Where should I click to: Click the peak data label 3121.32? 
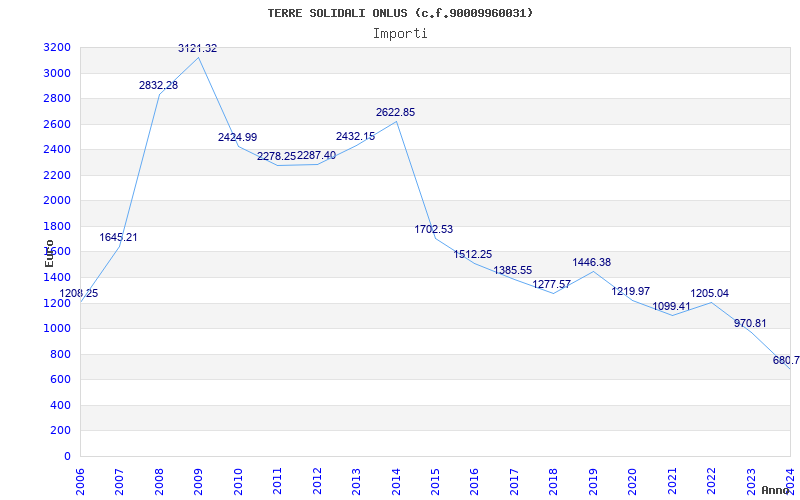pyautogui.click(x=197, y=48)
